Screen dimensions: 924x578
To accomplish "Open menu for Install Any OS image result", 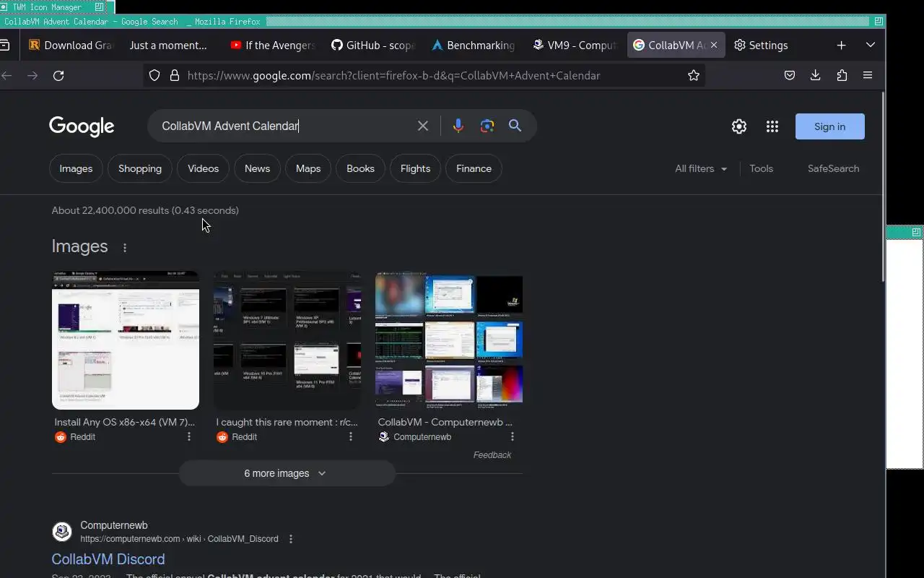I will (x=189, y=436).
